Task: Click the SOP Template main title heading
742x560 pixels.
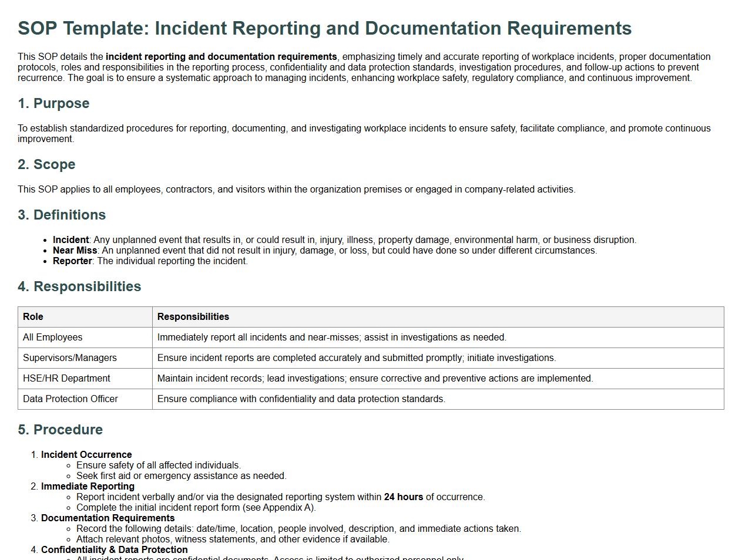Action: click(x=324, y=28)
